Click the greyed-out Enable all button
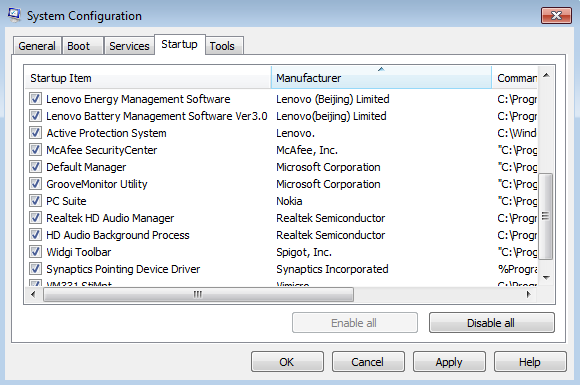Viewport: 581px width, 387px height. [355, 323]
